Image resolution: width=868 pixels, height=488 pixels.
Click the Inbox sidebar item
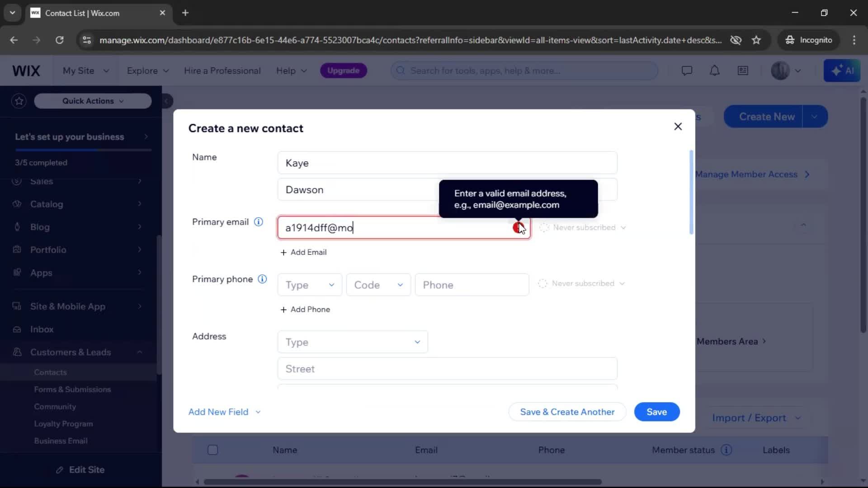pyautogui.click(x=42, y=329)
